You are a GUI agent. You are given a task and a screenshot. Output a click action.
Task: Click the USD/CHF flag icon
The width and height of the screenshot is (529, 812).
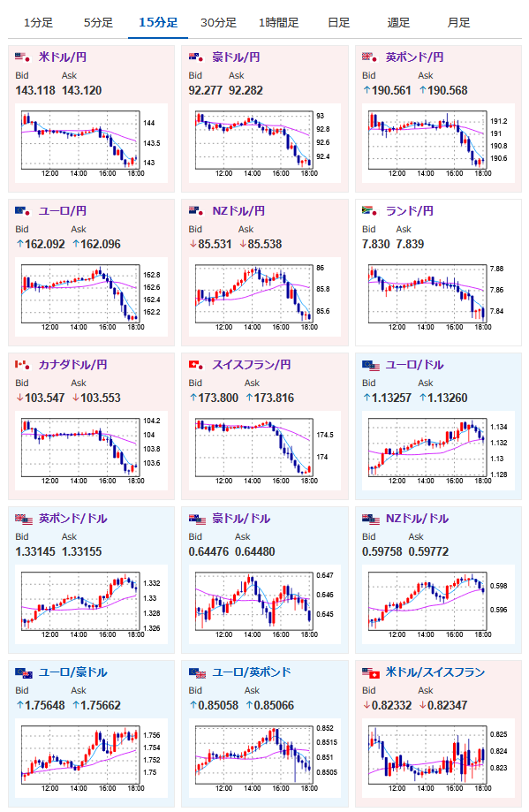371,672
